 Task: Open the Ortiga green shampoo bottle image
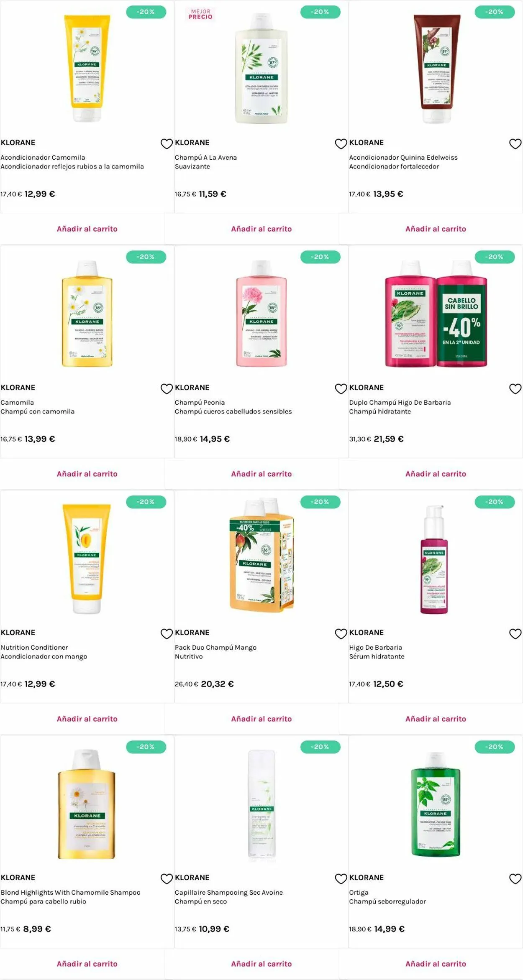(x=436, y=804)
